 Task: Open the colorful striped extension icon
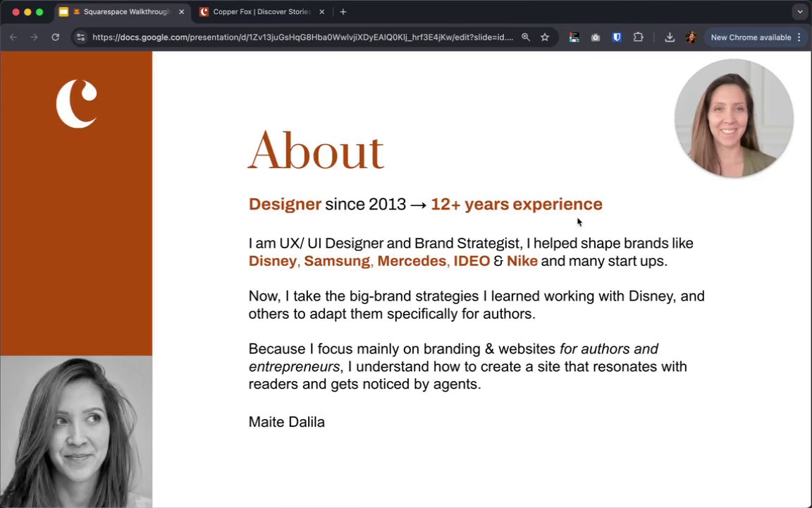tap(574, 37)
